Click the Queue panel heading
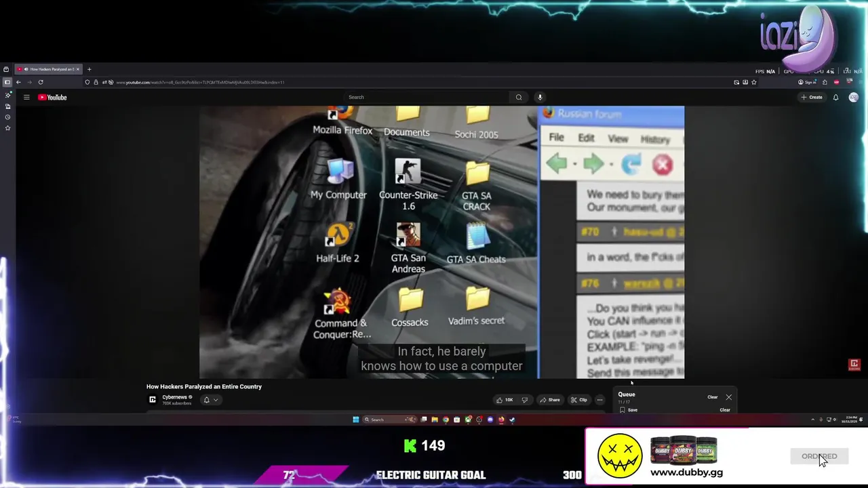868x488 pixels. point(627,394)
